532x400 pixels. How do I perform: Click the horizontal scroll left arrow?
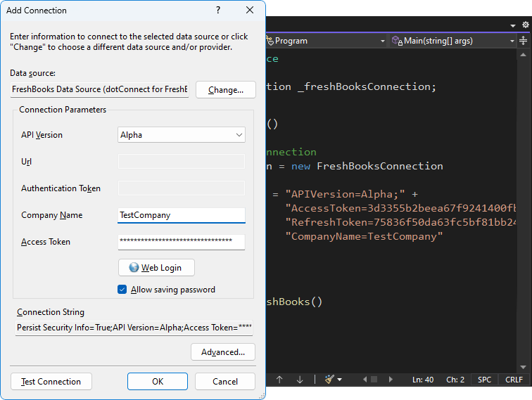point(365,380)
